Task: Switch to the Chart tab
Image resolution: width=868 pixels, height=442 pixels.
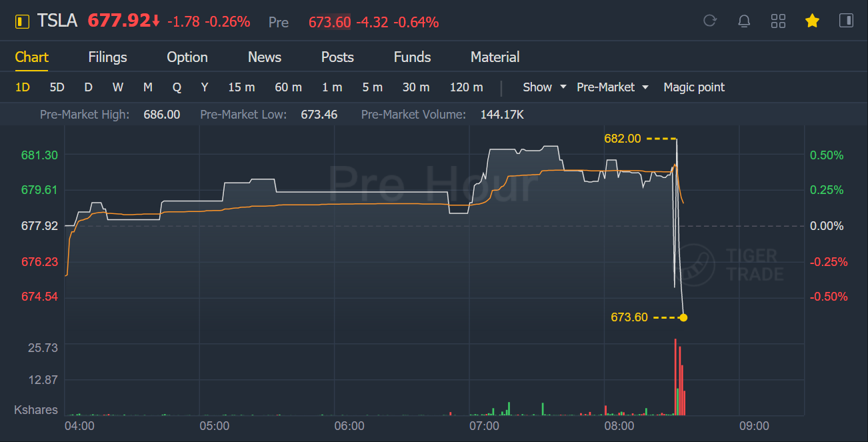Action: [x=32, y=57]
